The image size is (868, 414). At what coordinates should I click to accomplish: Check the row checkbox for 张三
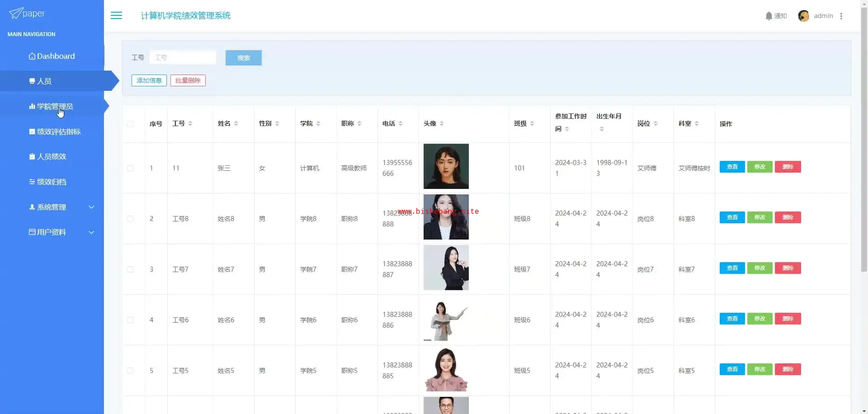point(130,168)
